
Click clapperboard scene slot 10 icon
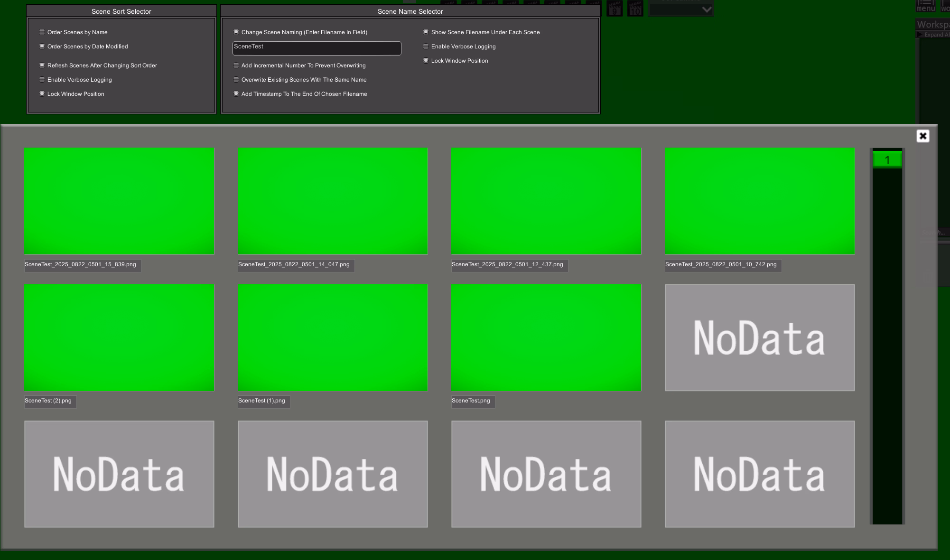(x=635, y=9)
